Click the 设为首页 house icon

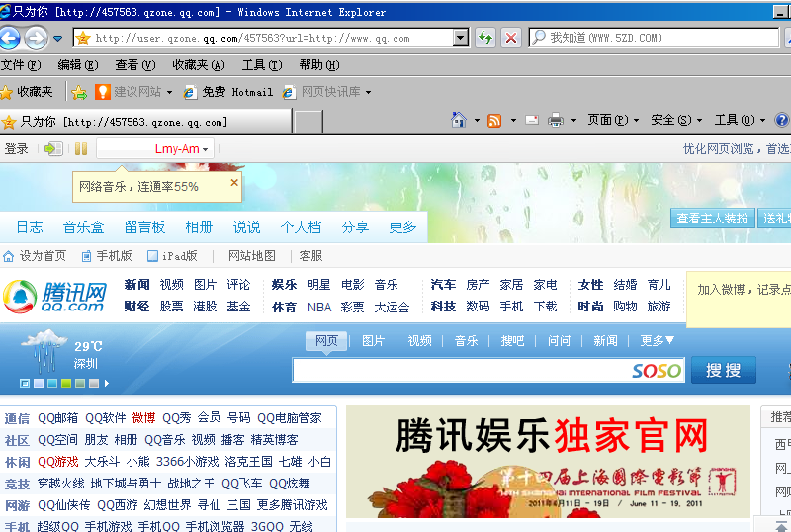[8, 256]
